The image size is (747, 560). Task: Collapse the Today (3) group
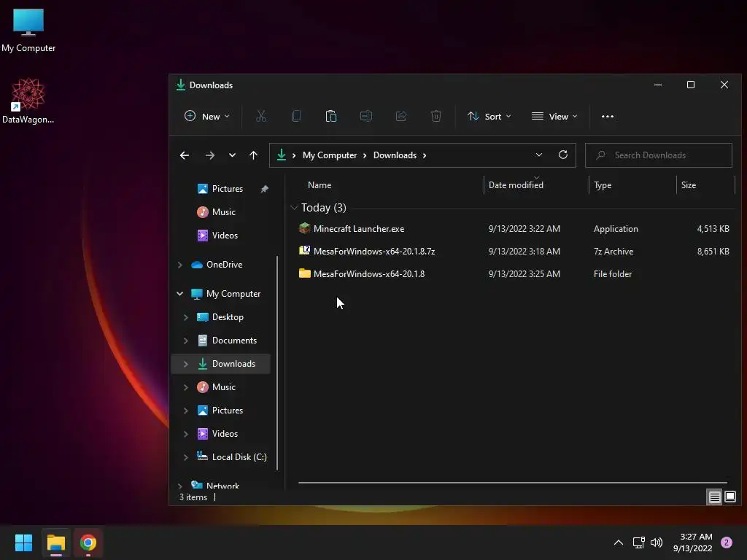coord(294,208)
